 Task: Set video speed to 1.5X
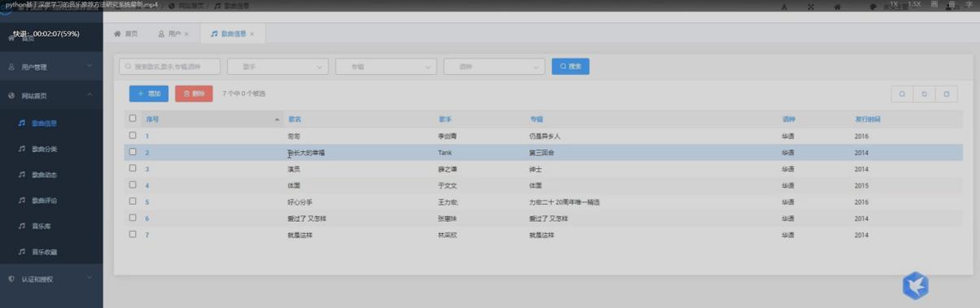coord(914,4)
